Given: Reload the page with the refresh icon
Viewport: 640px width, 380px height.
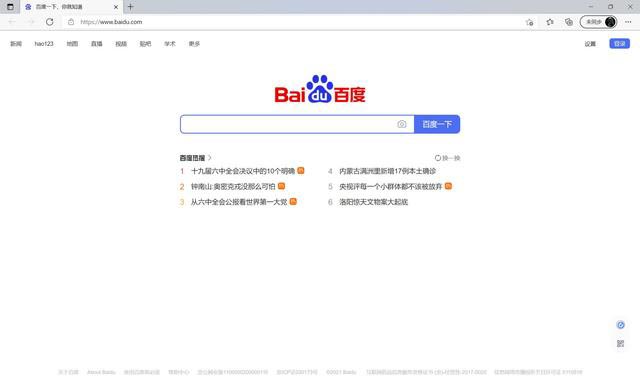Looking at the screenshot, I should pos(49,22).
